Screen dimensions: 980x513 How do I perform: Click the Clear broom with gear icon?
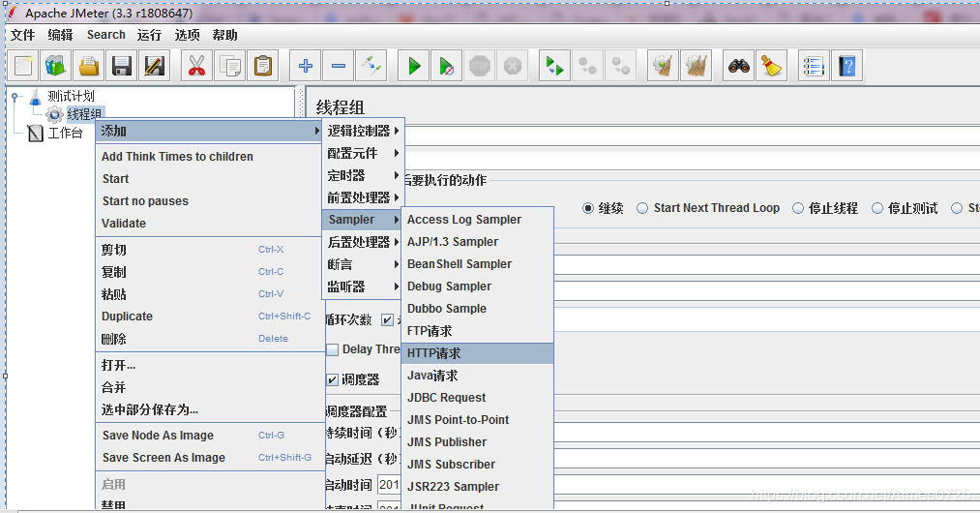(663, 66)
